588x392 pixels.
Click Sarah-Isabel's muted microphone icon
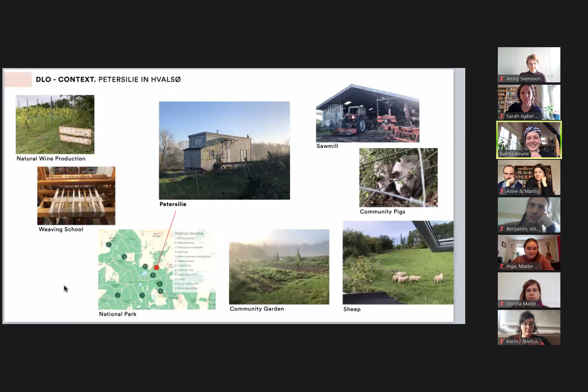[502, 116]
